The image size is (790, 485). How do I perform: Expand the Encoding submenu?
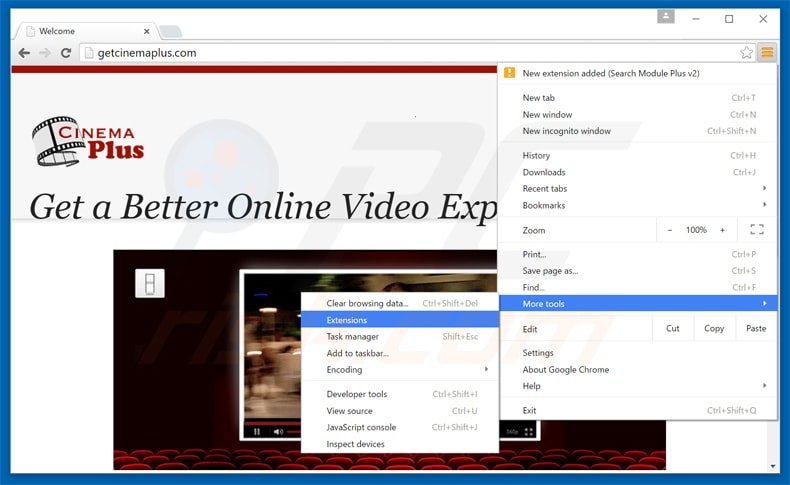pyautogui.click(x=400, y=370)
